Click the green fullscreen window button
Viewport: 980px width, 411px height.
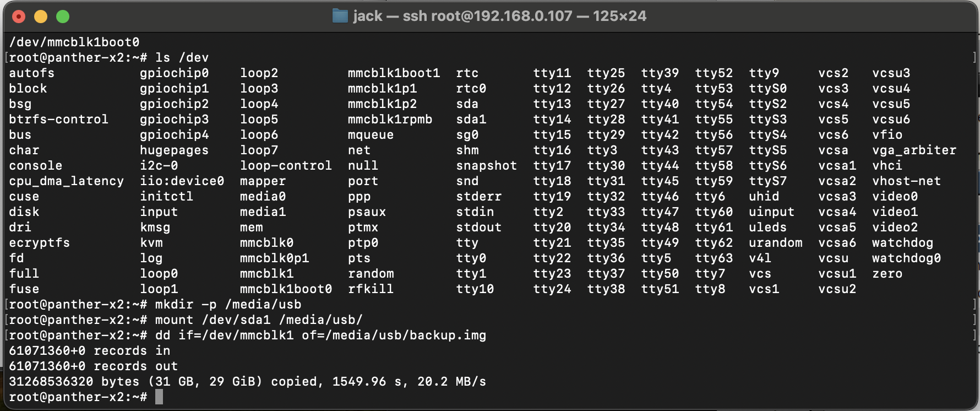coord(63,17)
